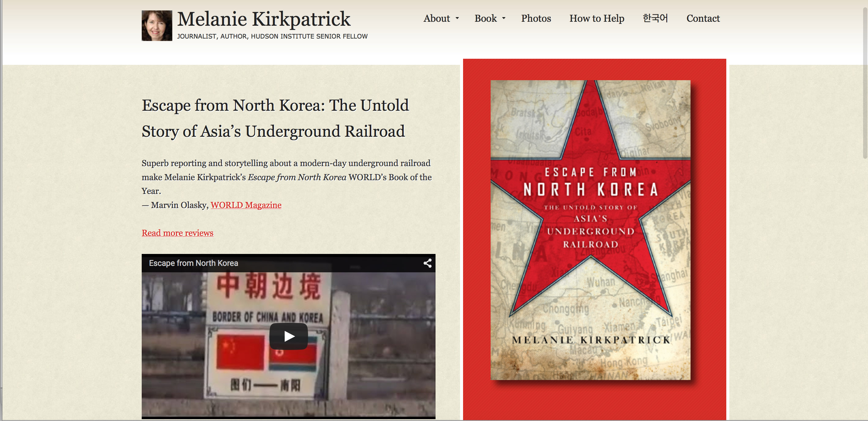868x421 pixels.
Task: Expand the About menu arrow
Action: 457,19
